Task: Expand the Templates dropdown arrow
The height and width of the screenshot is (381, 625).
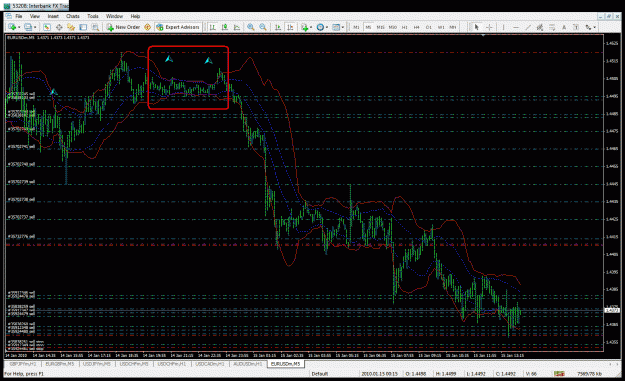Action: coord(342,27)
